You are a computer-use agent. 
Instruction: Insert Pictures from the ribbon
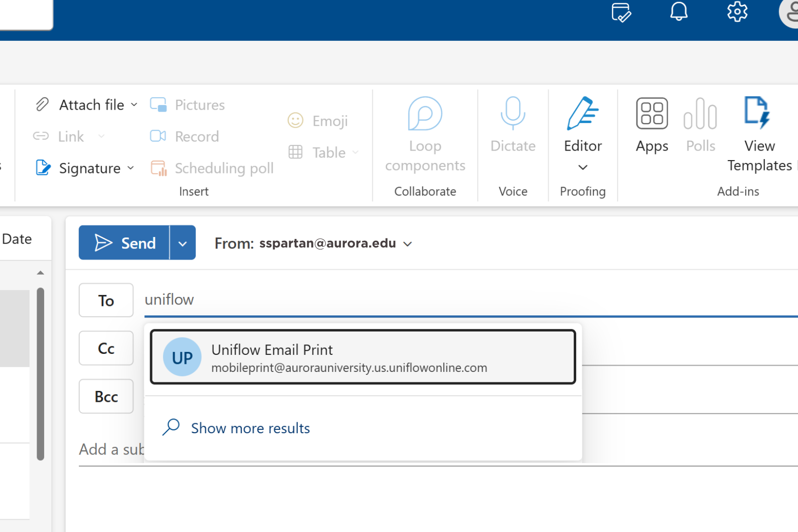(x=187, y=104)
